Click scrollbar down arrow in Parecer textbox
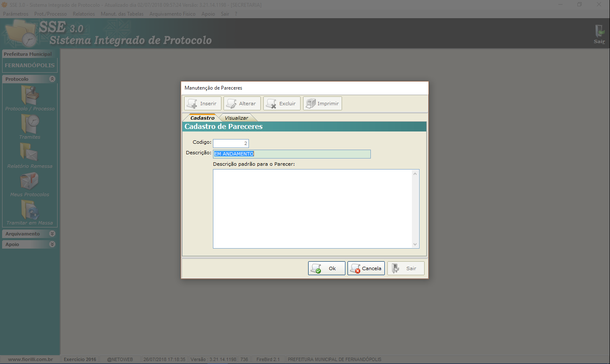The width and height of the screenshot is (610, 364). 415,244
